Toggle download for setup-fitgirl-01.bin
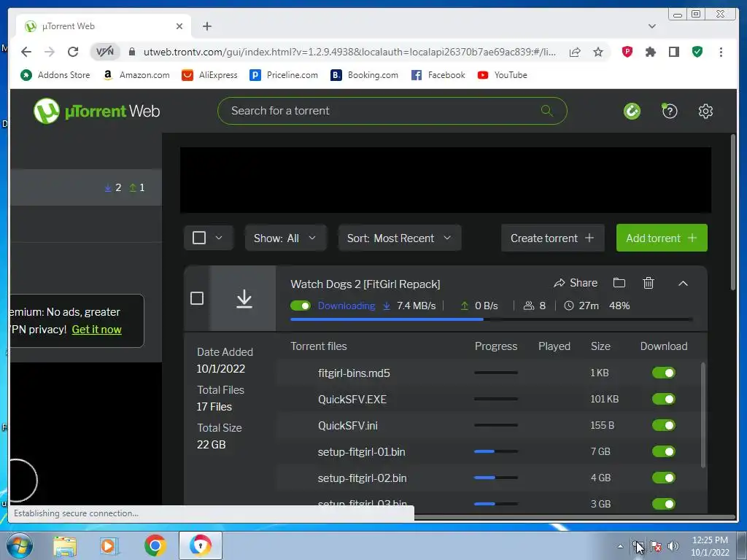Viewport: 747px width, 560px height. pos(664,451)
